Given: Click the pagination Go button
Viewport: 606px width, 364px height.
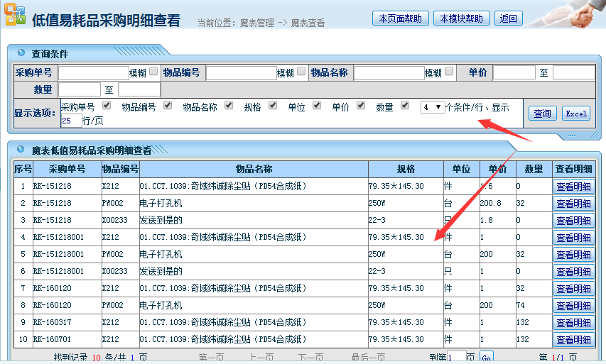Looking at the screenshot, I should (486, 357).
